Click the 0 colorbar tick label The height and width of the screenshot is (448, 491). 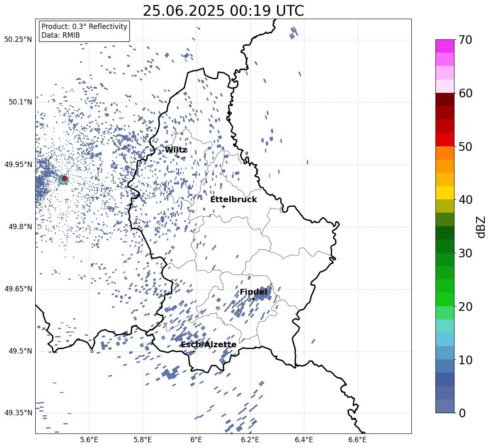tap(462, 413)
